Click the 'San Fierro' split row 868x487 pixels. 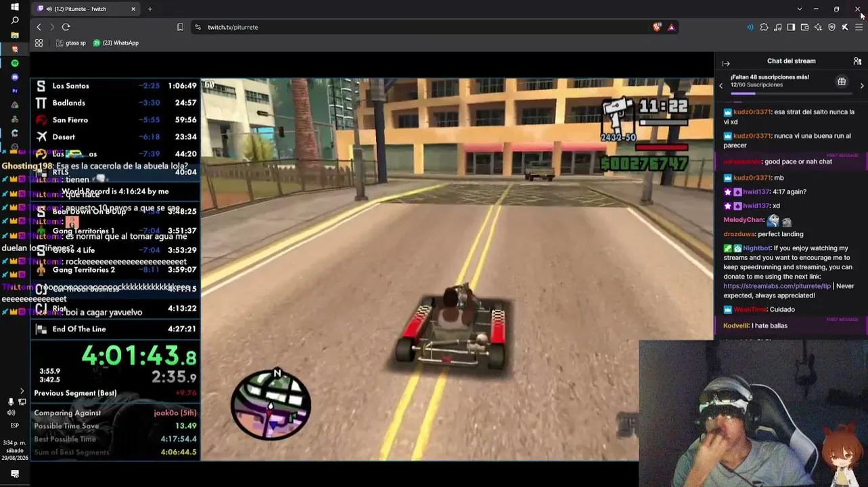tap(115, 120)
